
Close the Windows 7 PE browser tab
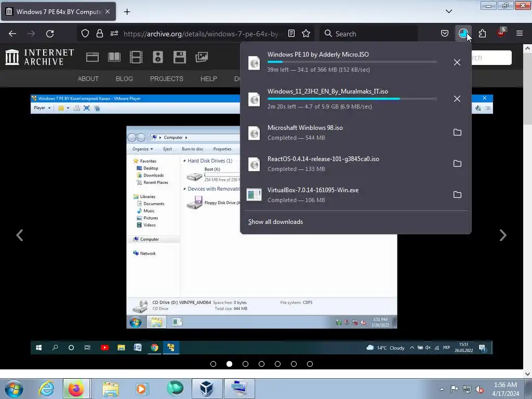click(108, 11)
